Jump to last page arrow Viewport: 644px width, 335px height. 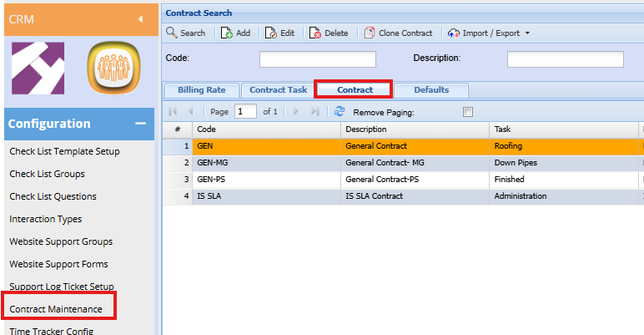pos(315,111)
